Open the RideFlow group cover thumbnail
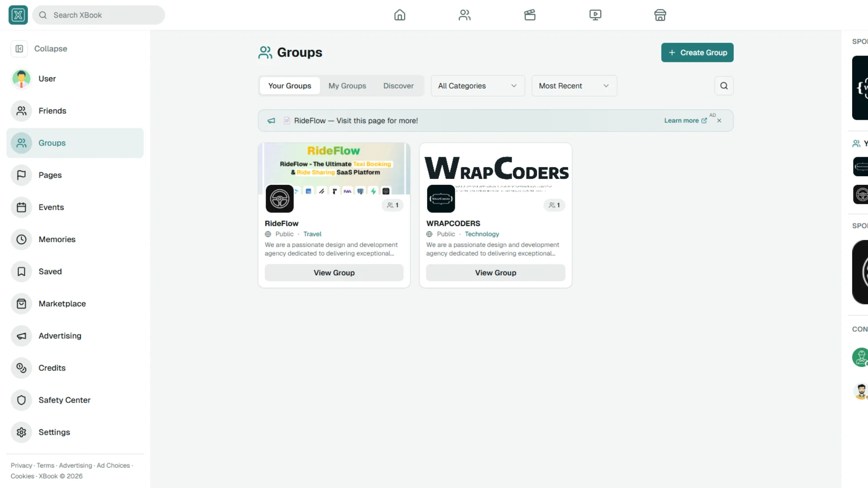 coord(334,169)
